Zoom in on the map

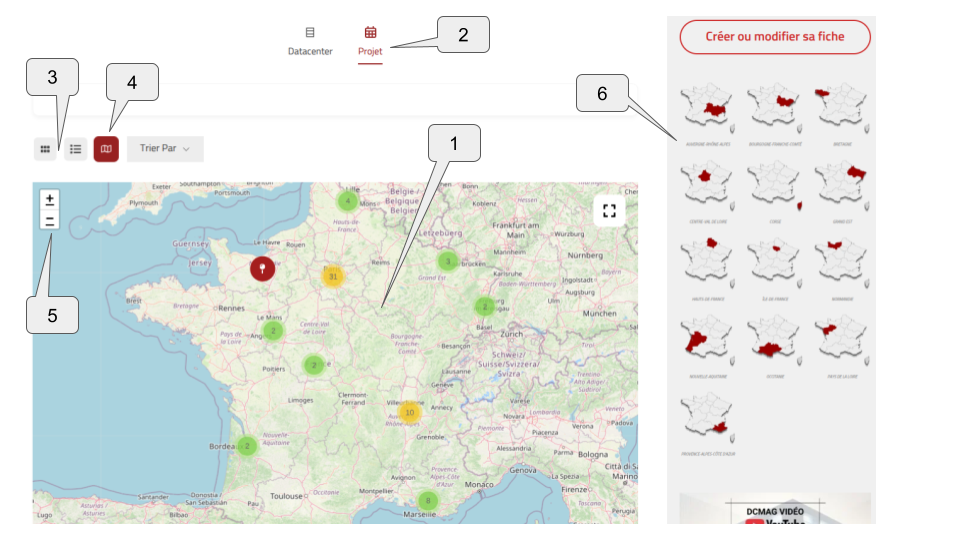(50, 200)
